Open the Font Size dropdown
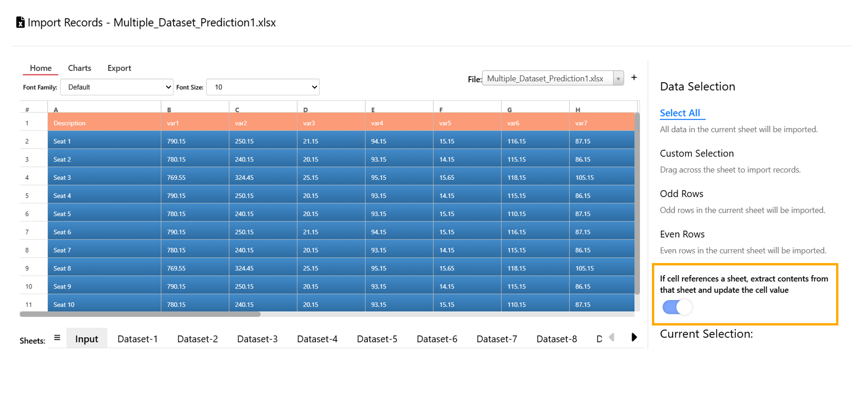 [262, 87]
